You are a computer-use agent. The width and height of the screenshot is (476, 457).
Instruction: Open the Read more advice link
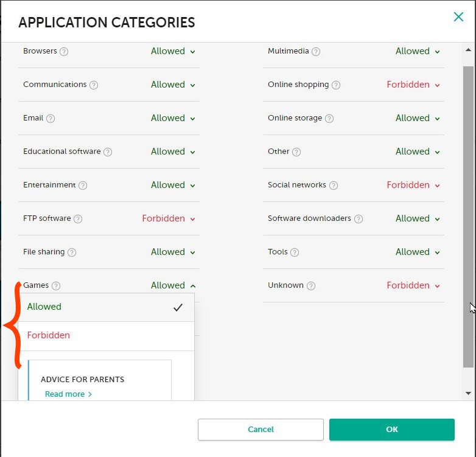[x=68, y=394]
